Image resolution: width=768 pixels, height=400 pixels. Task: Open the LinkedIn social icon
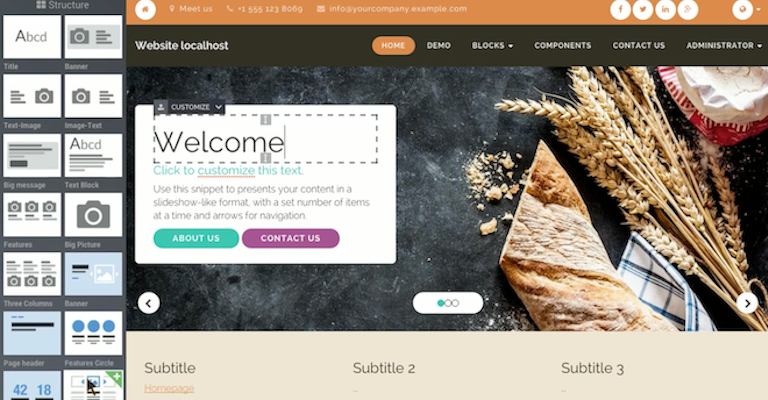[x=665, y=9]
